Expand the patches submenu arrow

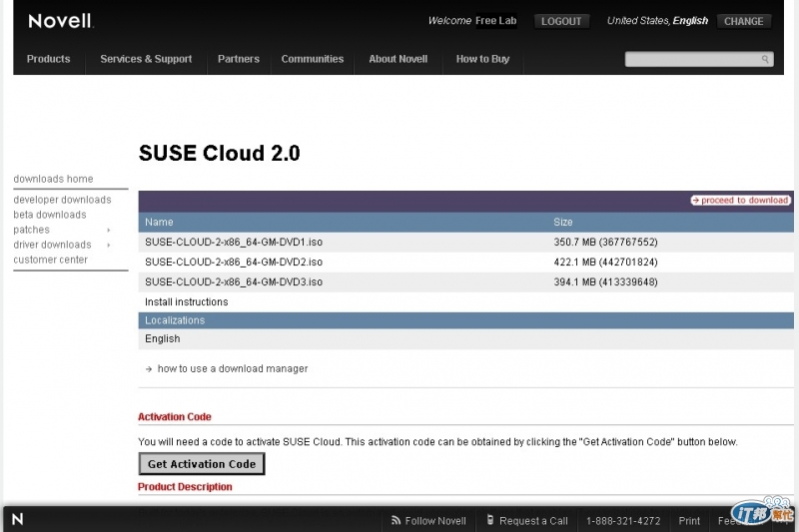[109, 231]
